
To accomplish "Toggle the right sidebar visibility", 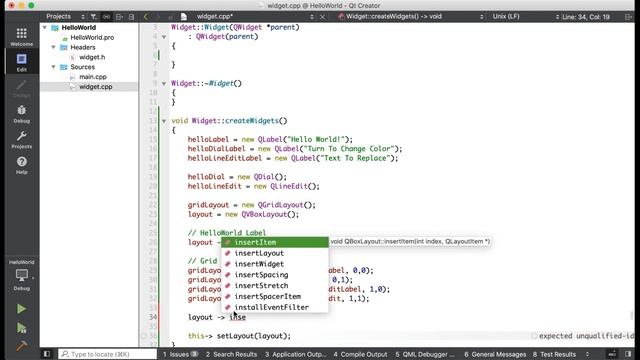I will [628, 354].
